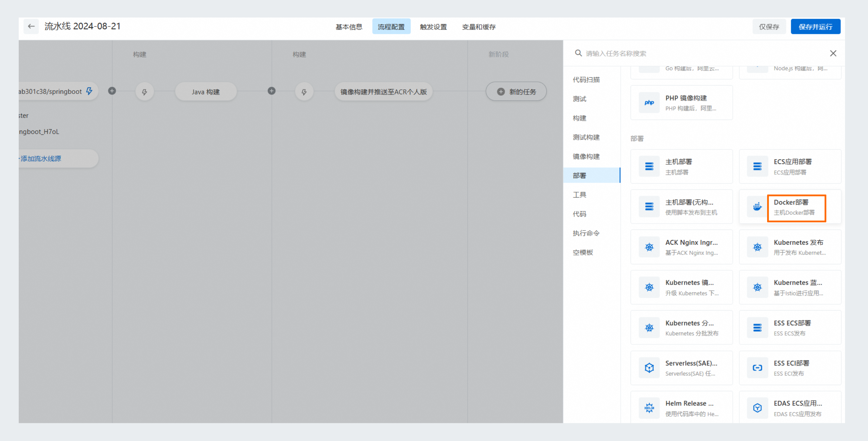The image size is (868, 441).
Task: Click the Helm icon on Helm Release card
Action: click(649, 408)
